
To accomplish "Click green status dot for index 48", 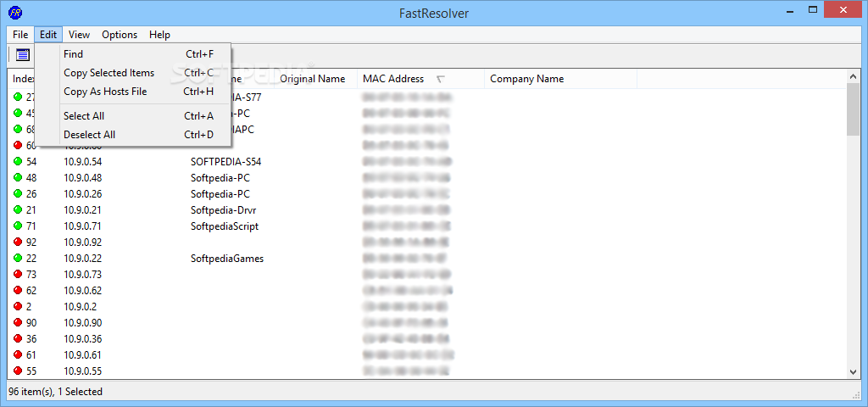I will click(x=17, y=178).
